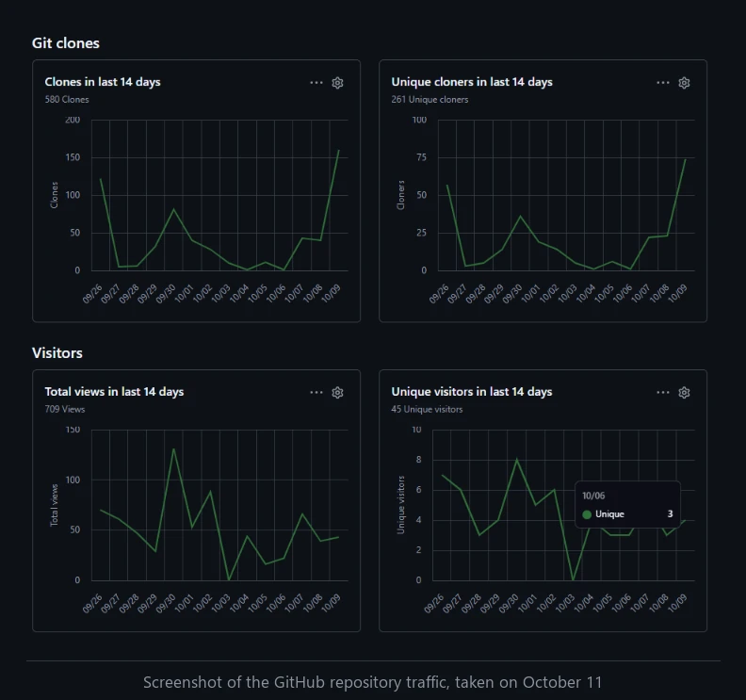The width and height of the screenshot is (746, 700).
Task: Open settings gear on Total views chart
Action: click(337, 393)
